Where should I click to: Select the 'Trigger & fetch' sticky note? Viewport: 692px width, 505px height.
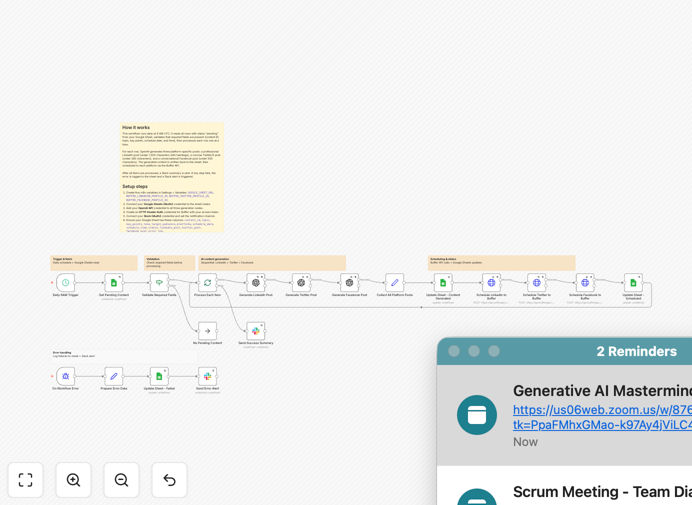coord(94,263)
